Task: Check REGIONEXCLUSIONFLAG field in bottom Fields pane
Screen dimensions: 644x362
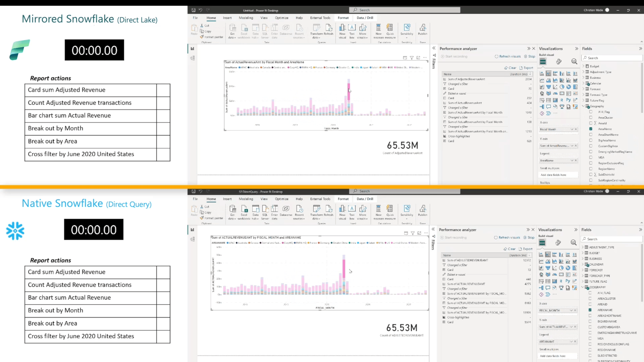Action: coord(590,344)
